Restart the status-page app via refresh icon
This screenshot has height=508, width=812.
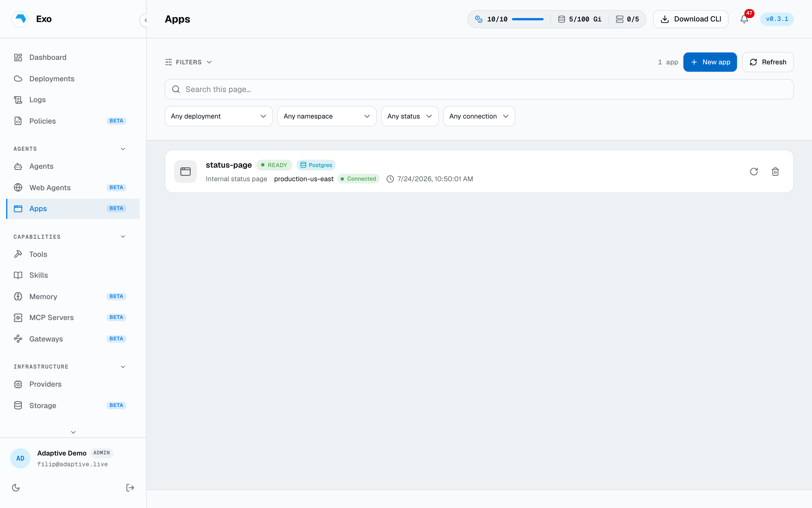(x=754, y=171)
